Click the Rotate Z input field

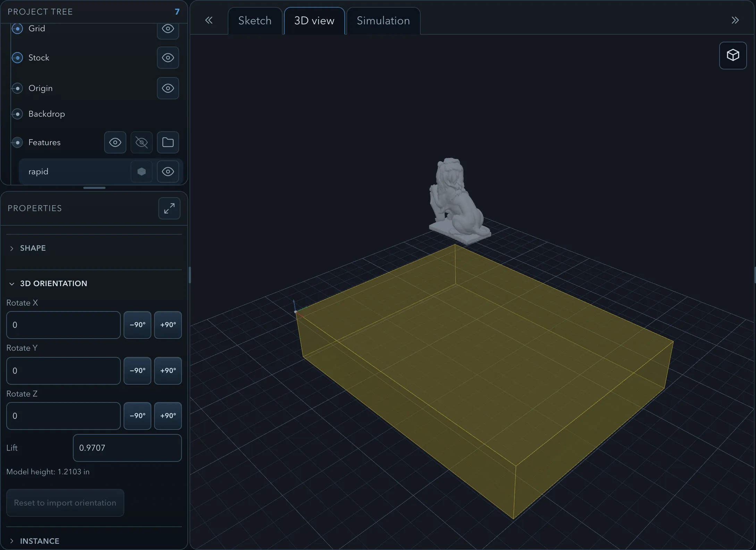[64, 416]
